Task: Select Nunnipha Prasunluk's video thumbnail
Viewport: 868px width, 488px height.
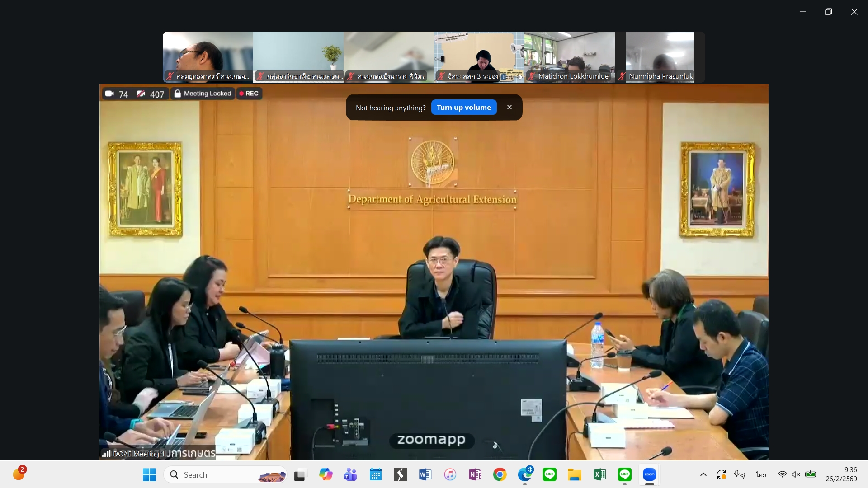Action: click(660, 56)
